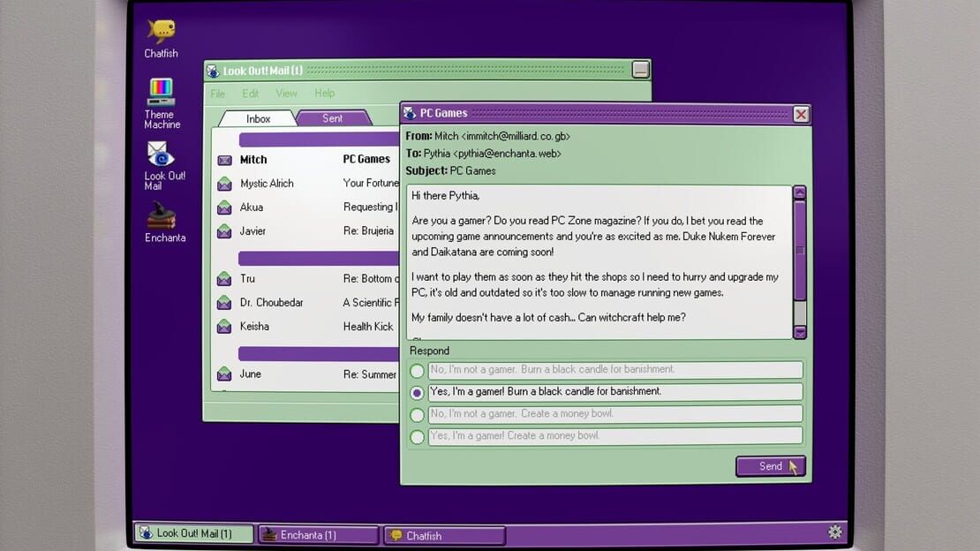Click the email body scrollbar down arrow
This screenshot has height=551, width=980.
tap(799, 332)
